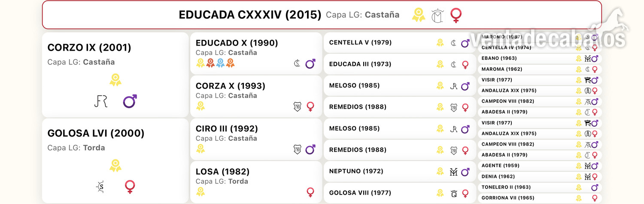This screenshot has width=644, height=204.
Task: Click the shield brand icon on Corza X card
Action: click(297, 107)
